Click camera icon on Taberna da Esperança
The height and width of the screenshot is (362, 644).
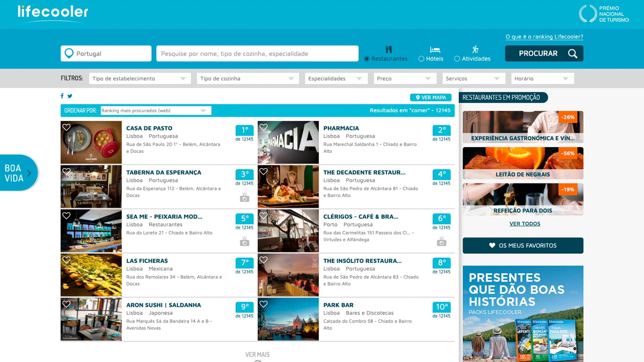coord(245,198)
